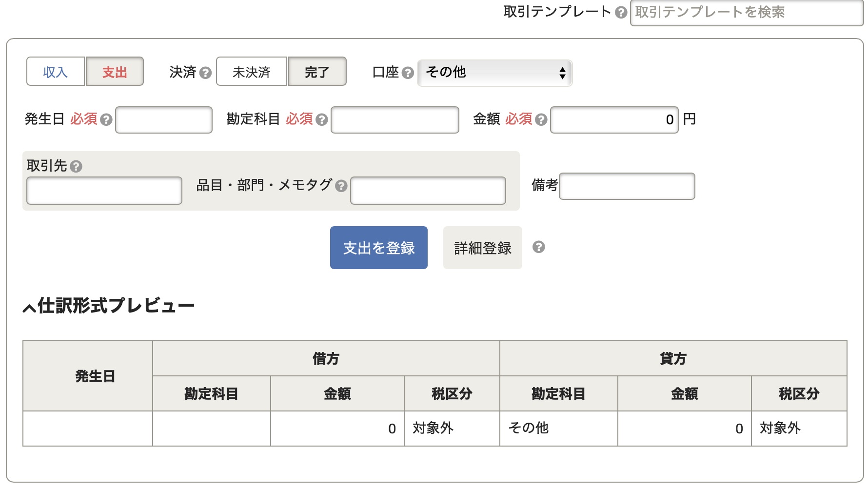Viewport: 868px width, 488px height.
Task: Open help icon beside 取引先
Action: click(x=76, y=167)
